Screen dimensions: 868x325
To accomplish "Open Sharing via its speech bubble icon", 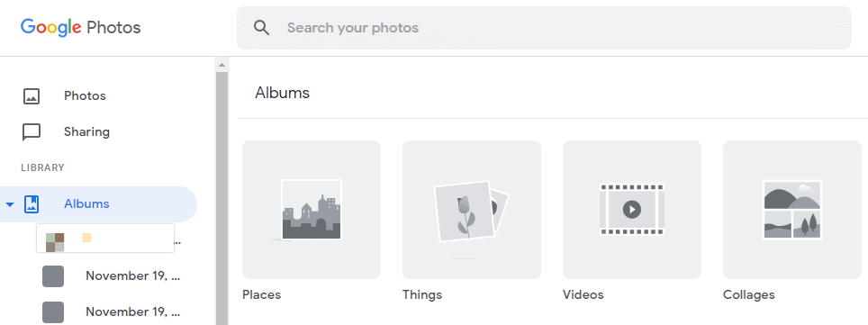I will click(32, 131).
